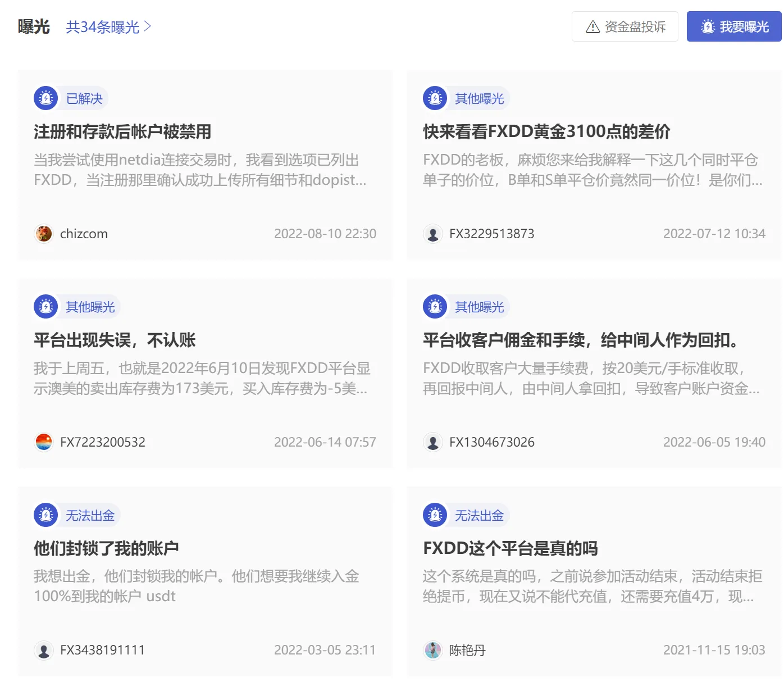
Task: Select 其他曝光 tag on FXDD黄金3100点 card
Action: click(x=480, y=98)
